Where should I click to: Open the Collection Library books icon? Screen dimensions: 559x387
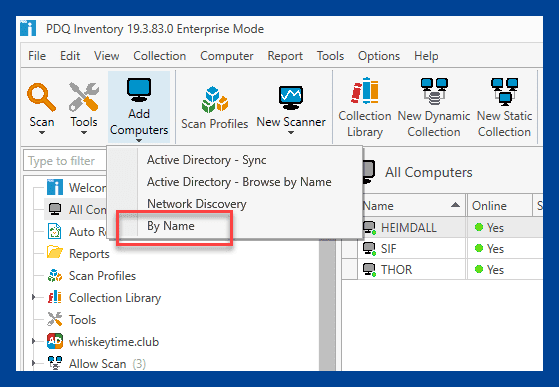tap(364, 91)
